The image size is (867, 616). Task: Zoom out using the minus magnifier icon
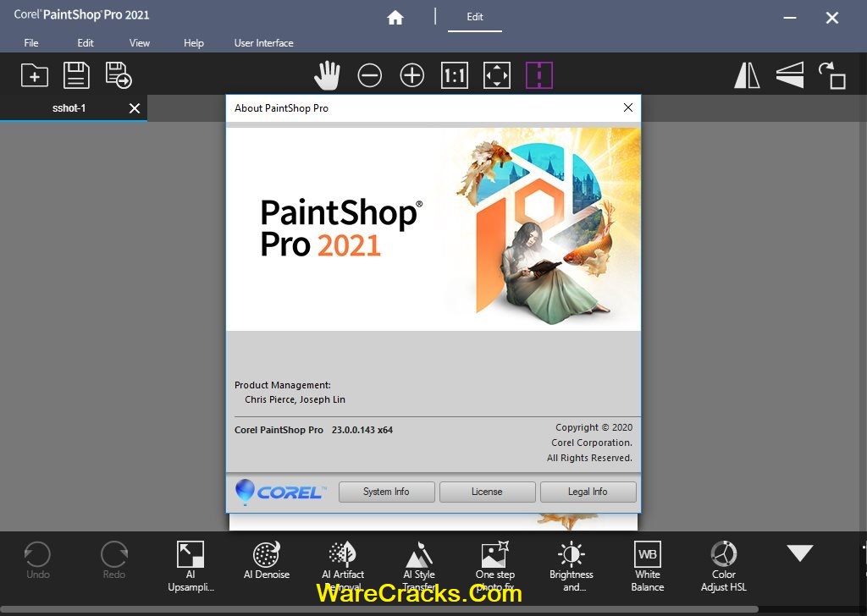[369, 74]
